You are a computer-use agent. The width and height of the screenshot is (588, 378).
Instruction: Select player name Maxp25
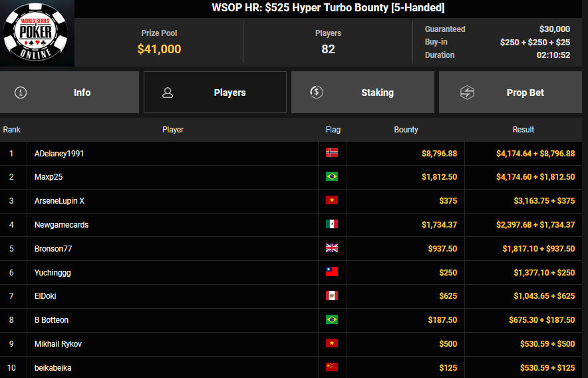pyautogui.click(x=49, y=177)
